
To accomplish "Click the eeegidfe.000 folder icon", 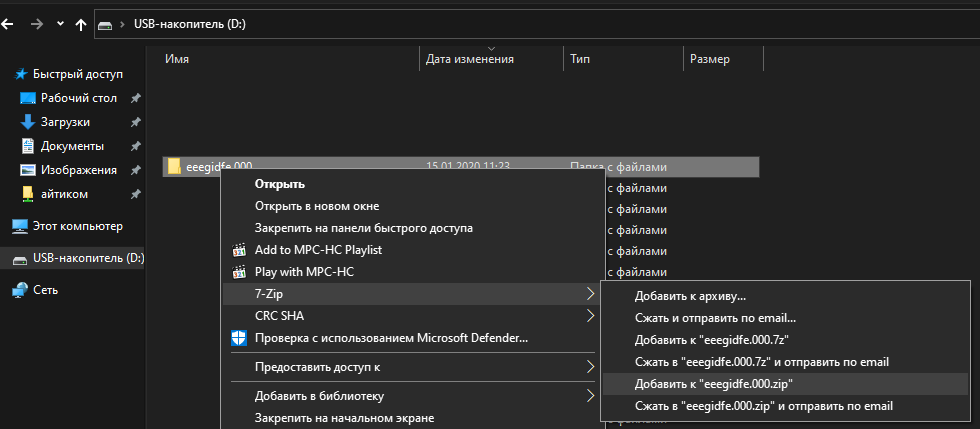I will 174,166.
